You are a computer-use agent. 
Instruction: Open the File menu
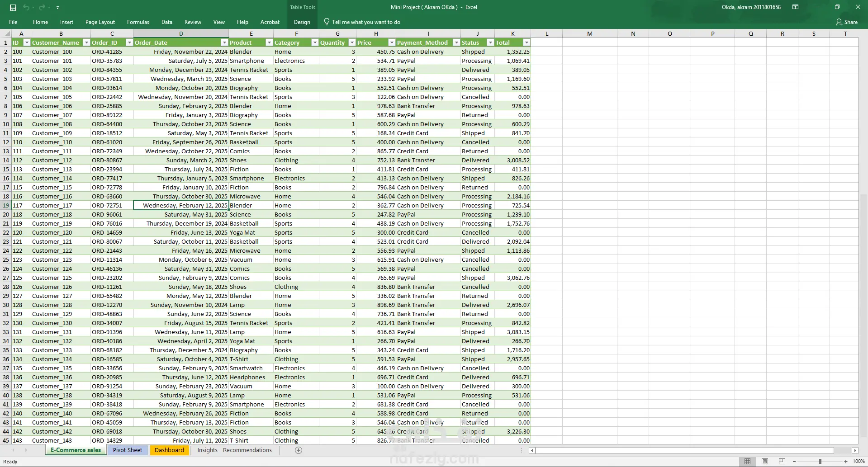point(13,22)
